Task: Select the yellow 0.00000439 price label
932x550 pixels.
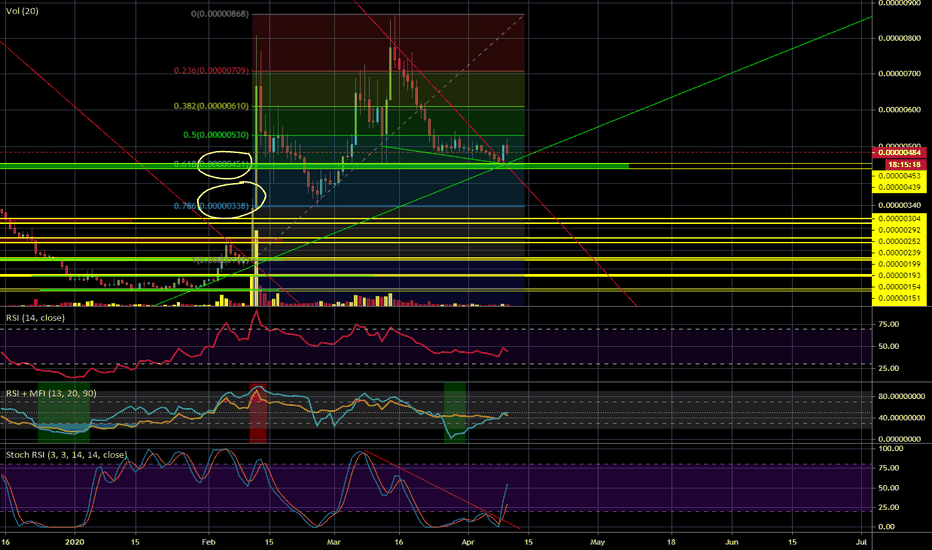Action: tap(899, 187)
